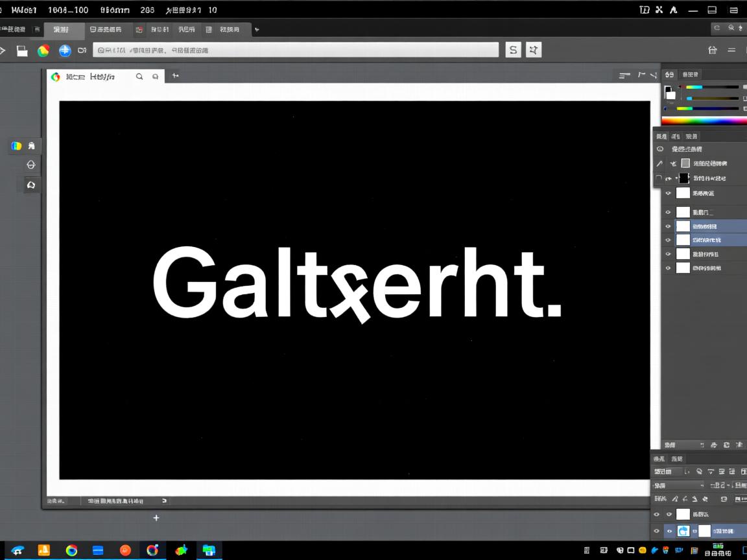Click the magnifier search icon in the document tab bar
The image size is (747, 560).
139,76
